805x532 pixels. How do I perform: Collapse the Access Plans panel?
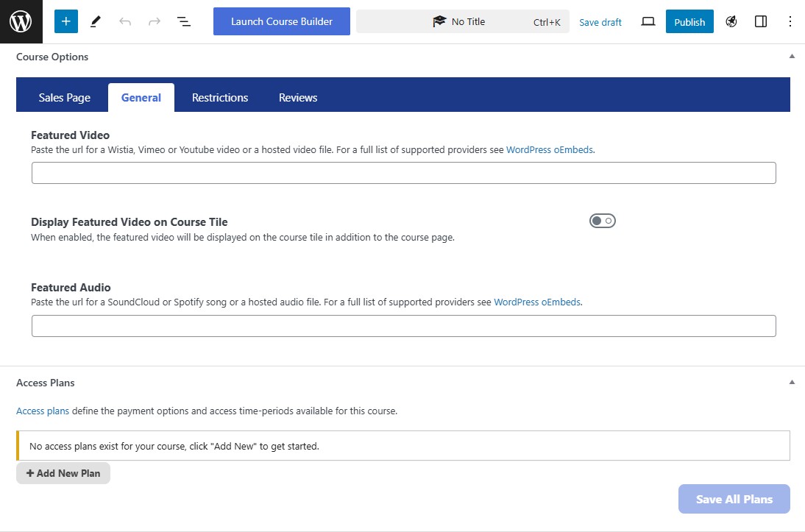coord(792,383)
